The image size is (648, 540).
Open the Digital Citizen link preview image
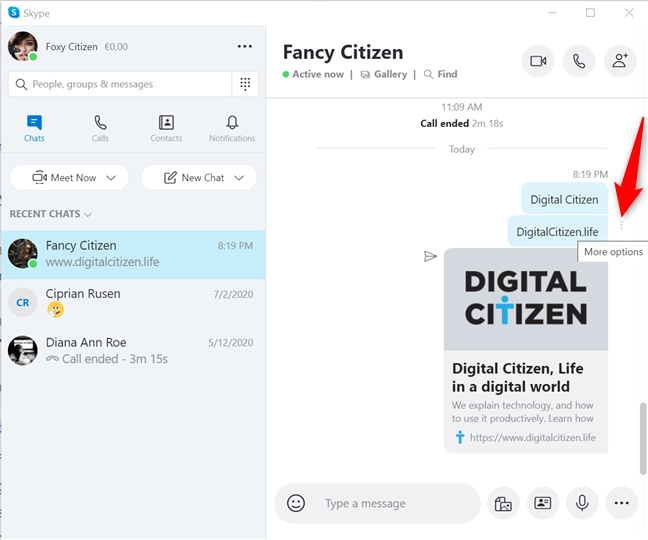tap(526, 299)
